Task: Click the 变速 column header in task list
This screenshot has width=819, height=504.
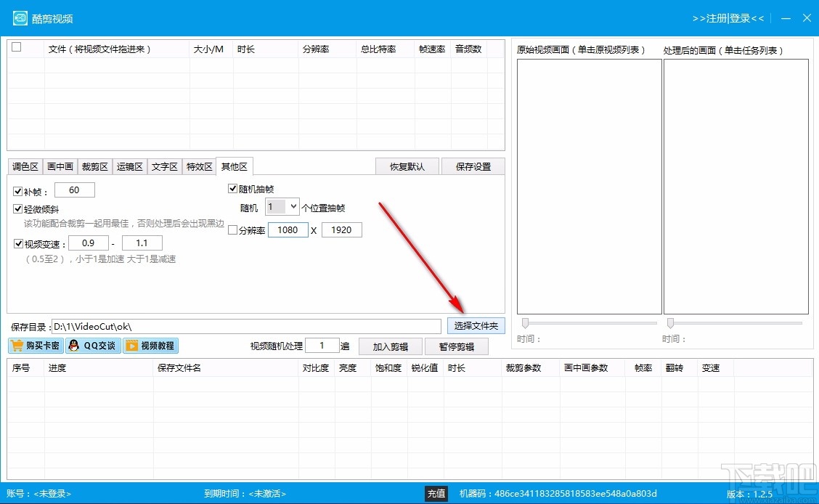Action: 716,367
